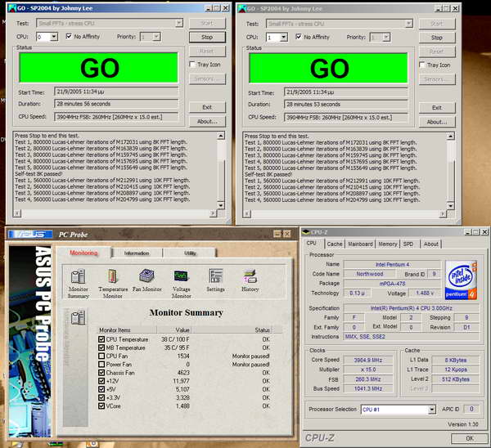Switch to Cache tab in CPU-Z
The height and width of the screenshot is (448, 491).
click(x=335, y=244)
